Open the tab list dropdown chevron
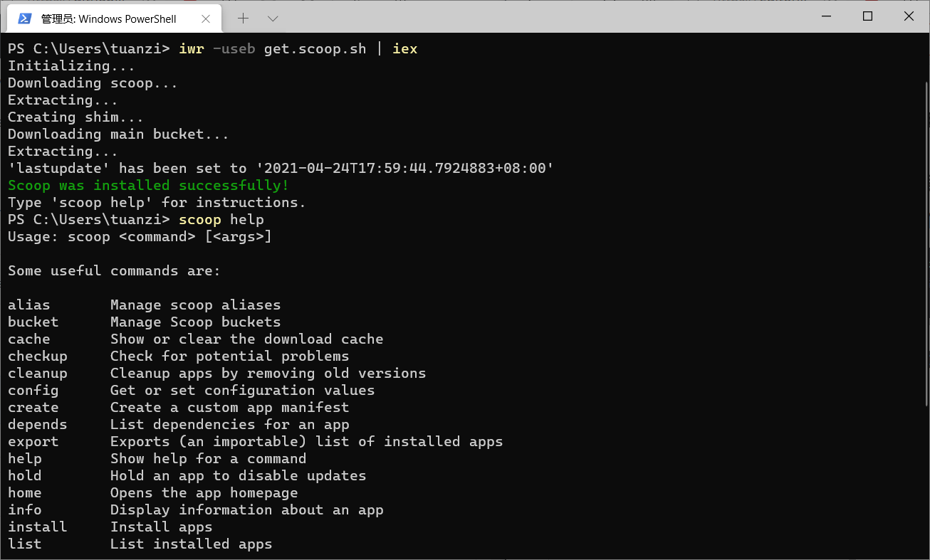 coord(273,19)
